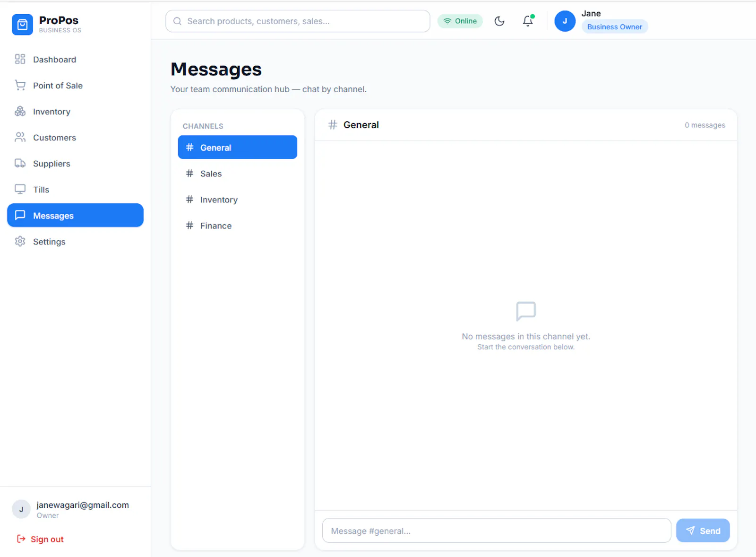Click the BUSINESS OS tagline
The height and width of the screenshot is (557, 756).
click(x=60, y=30)
